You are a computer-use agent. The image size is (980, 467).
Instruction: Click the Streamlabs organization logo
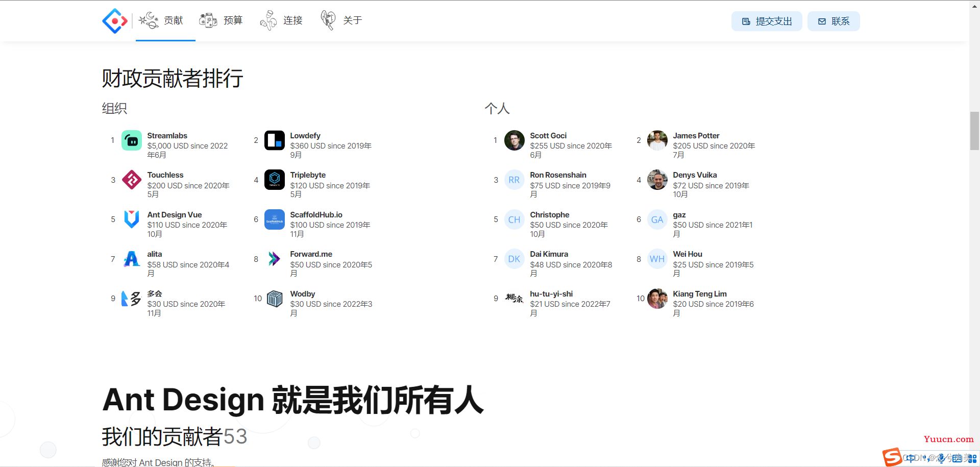[132, 140]
